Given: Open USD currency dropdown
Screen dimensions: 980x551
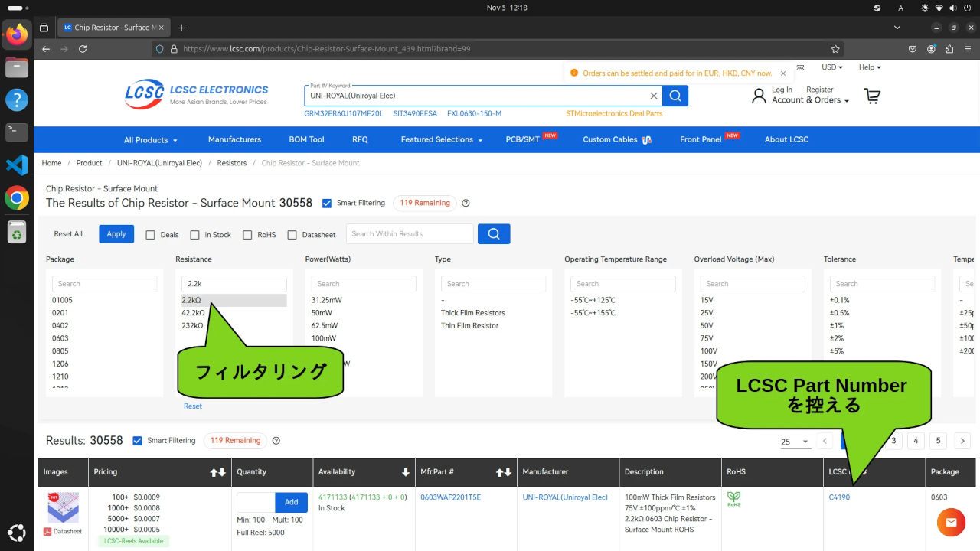Looking at the screenshot, I should (x=831, y=67).
